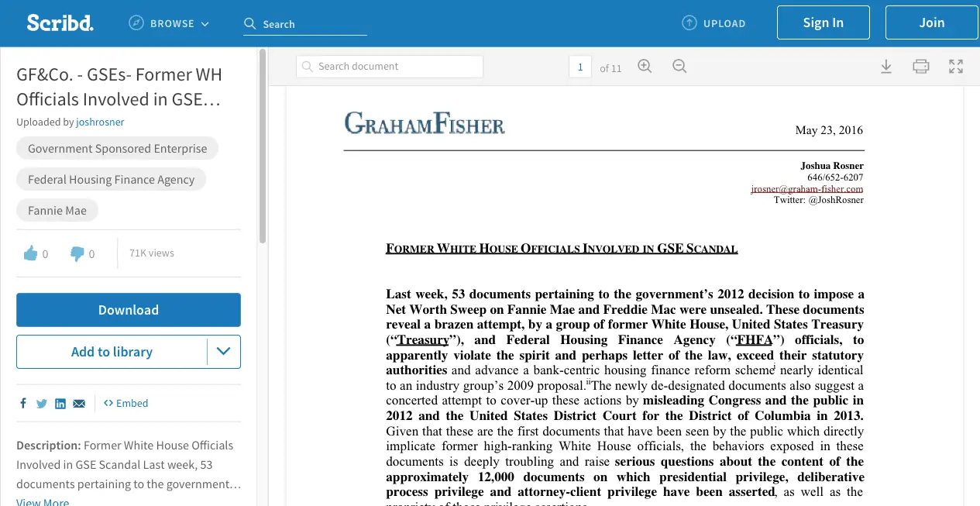
Task: Expand the Add to library dropdown arrow
Action: pyautogui.click(x=224, y=352)
